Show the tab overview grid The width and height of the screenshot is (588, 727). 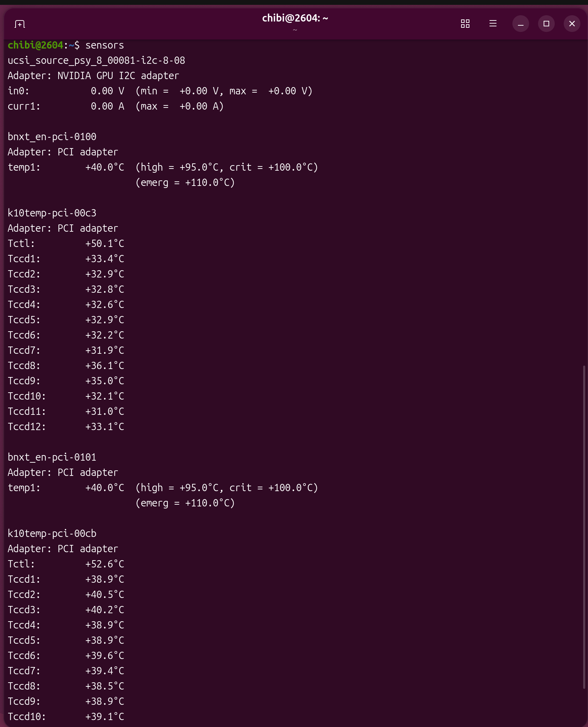(x=465, y=24)
